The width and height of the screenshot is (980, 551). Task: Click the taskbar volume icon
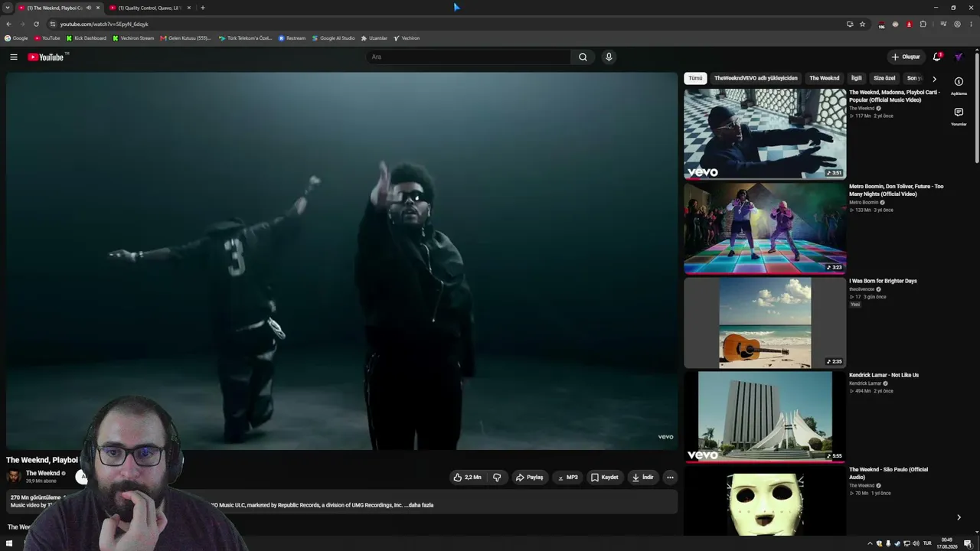point(916,543)
